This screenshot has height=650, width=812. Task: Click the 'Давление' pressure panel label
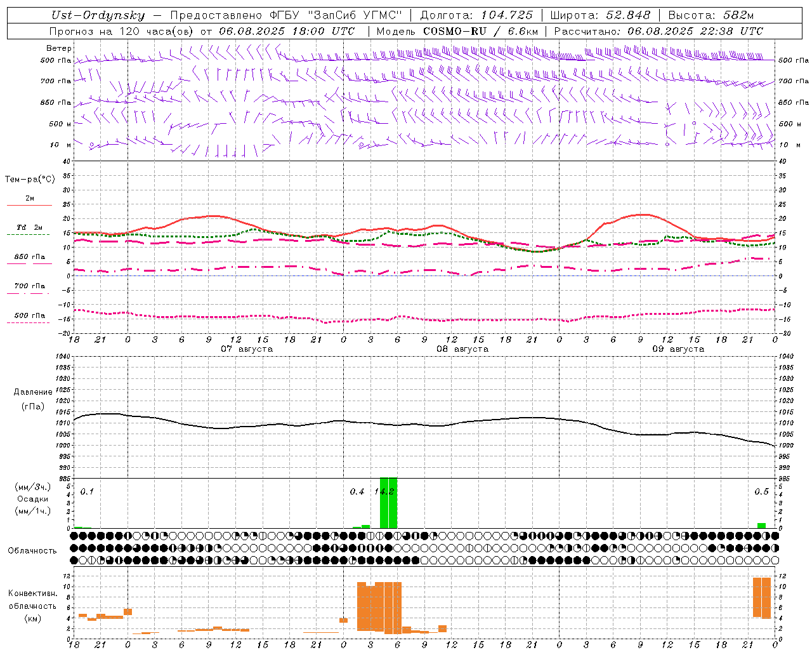tap(33, 392)
